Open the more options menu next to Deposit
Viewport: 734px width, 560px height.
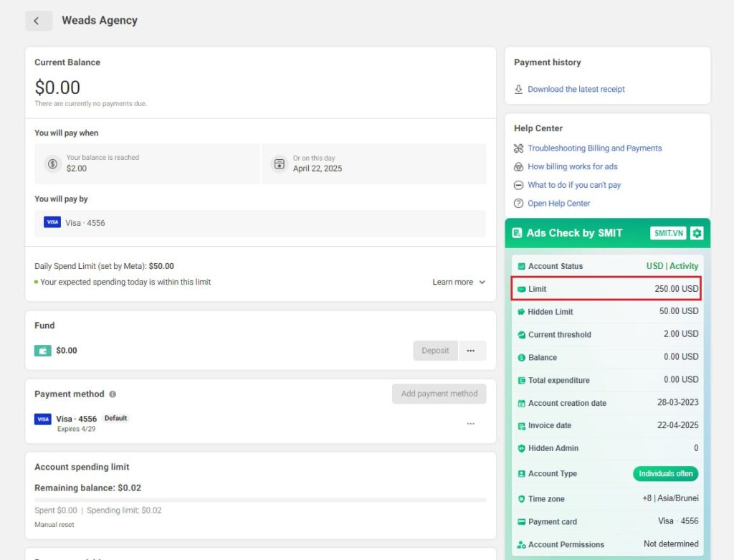click(471, 351)
